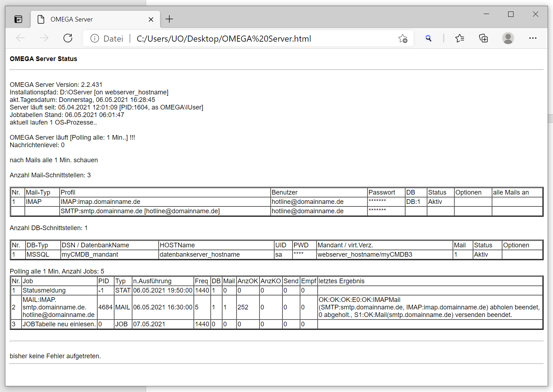Open the site information icon beside Datei

95,38
